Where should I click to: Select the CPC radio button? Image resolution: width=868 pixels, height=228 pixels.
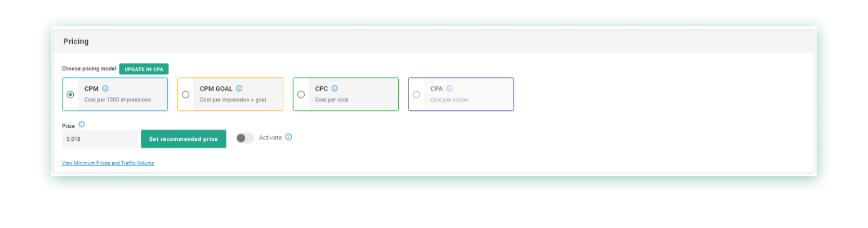pyautogui.click(x=301, y=95)
